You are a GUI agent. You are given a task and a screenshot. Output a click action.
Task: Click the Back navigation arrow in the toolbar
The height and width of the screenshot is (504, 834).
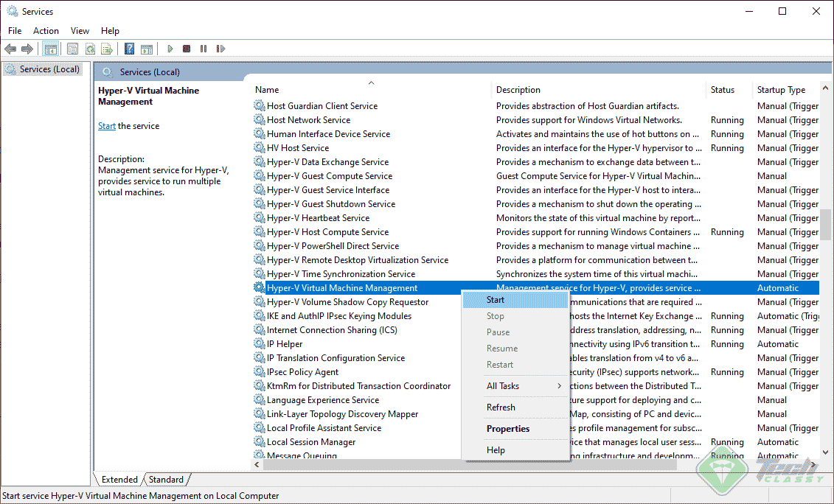tap(10, 49)
